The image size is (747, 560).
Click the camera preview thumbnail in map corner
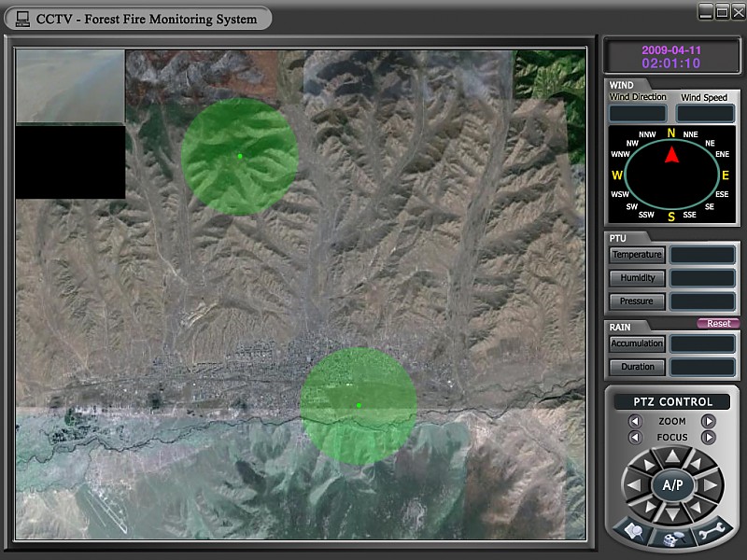70,86
